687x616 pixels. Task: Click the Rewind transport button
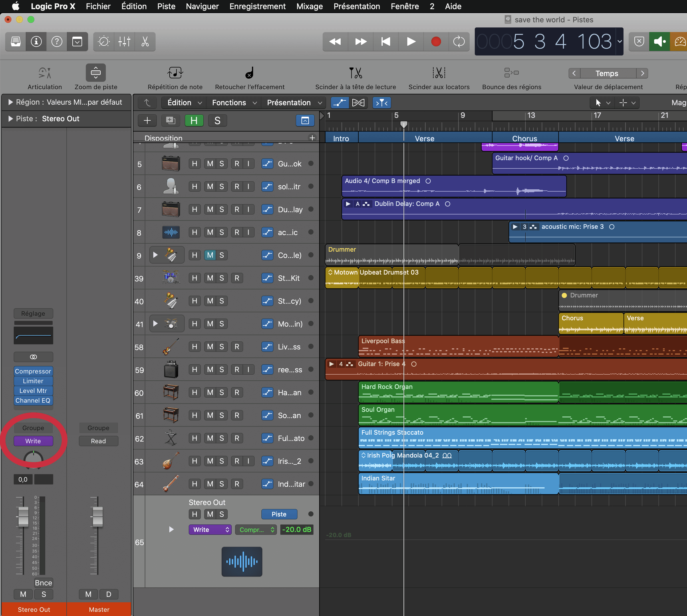point(335,42)
